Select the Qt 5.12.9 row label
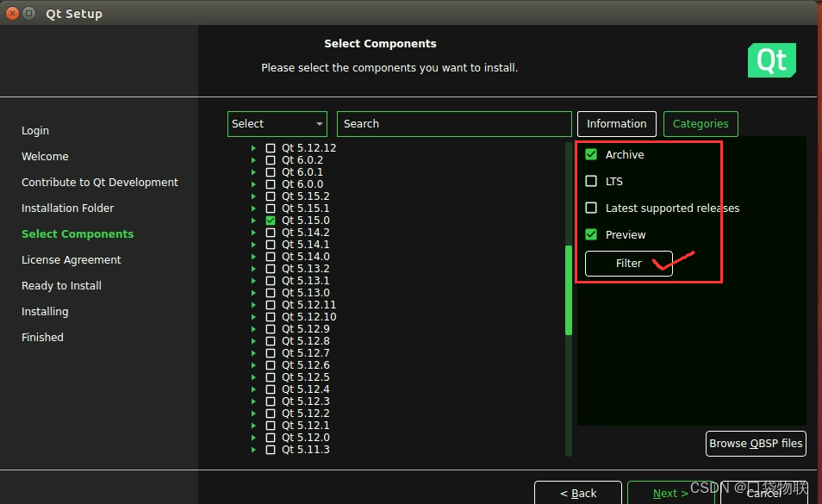 coord(306,329)
